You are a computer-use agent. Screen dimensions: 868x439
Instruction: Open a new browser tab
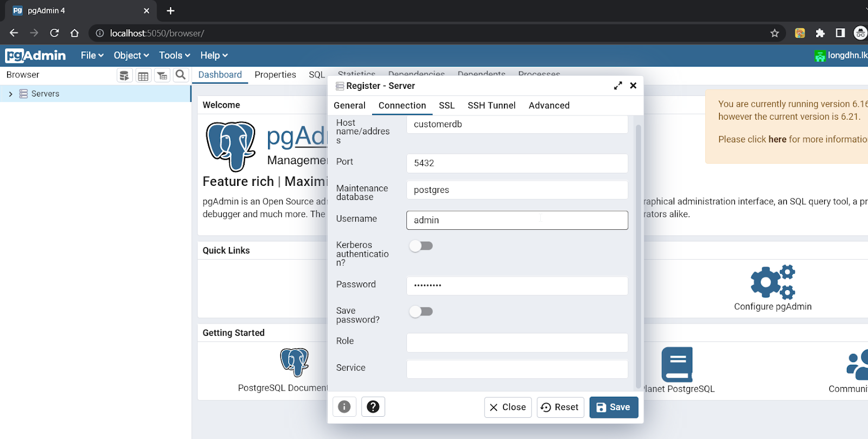(x=170, y=11)
